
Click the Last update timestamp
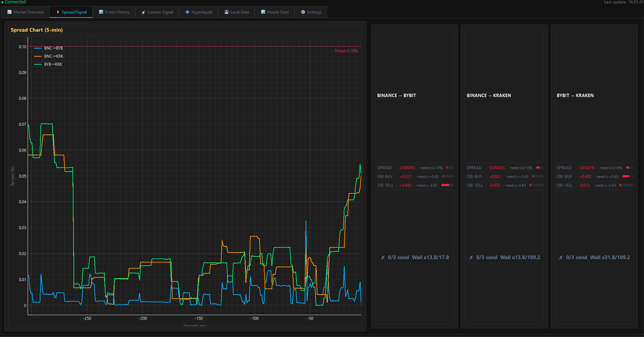point(624,2)
